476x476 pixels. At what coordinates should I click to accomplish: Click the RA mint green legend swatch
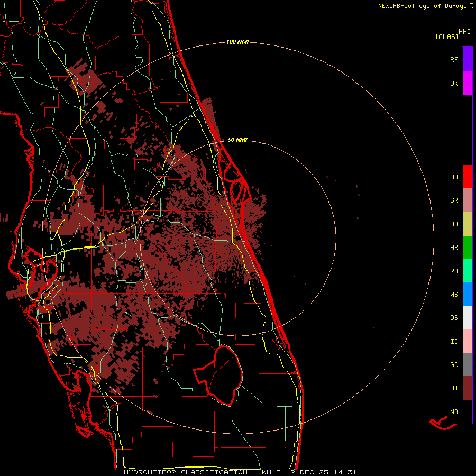point(467,271)
